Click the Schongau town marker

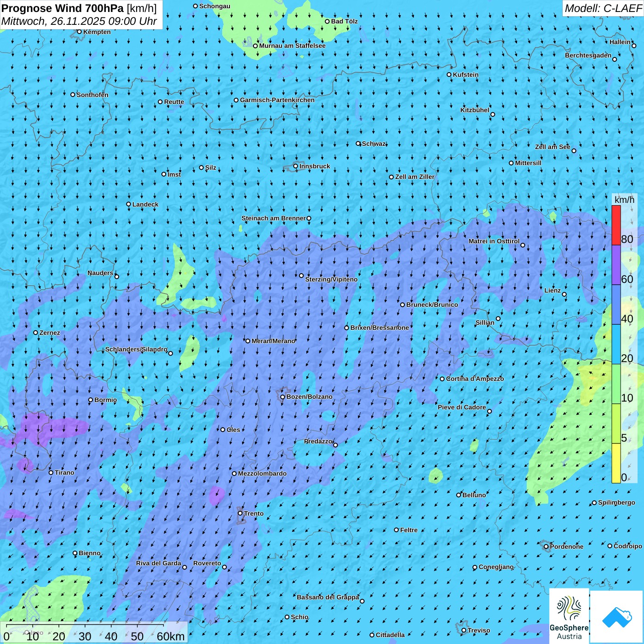coord(195,6)
